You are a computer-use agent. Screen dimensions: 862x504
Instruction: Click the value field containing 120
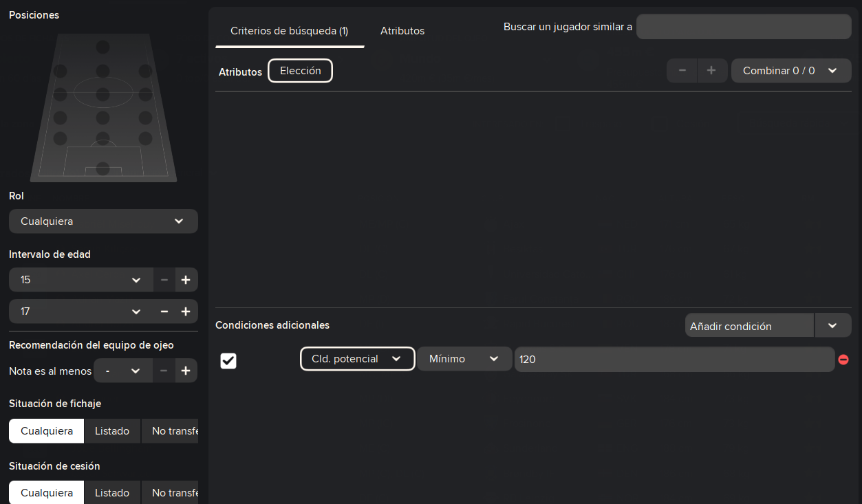675,359
